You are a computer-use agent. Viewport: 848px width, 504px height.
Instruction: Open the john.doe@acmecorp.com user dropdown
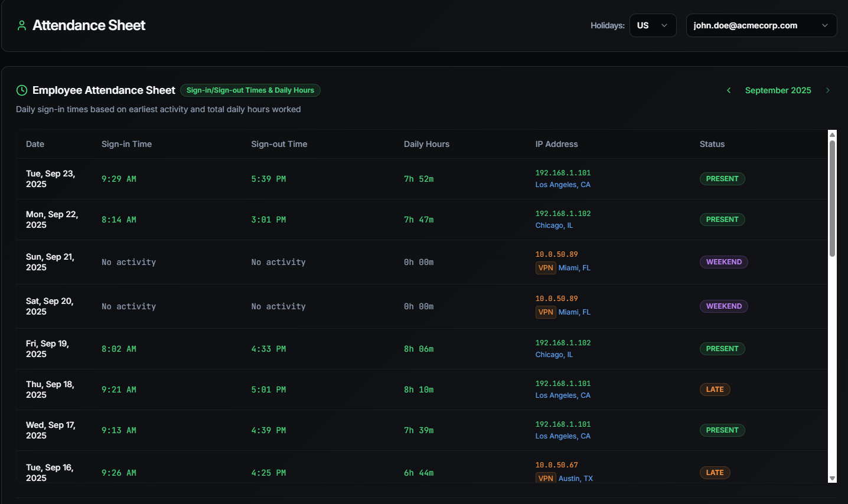[x=761, y=25]
